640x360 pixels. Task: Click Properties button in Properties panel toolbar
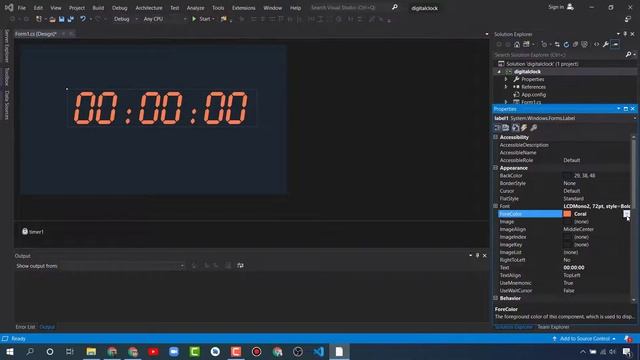click(x=516, y=128)
